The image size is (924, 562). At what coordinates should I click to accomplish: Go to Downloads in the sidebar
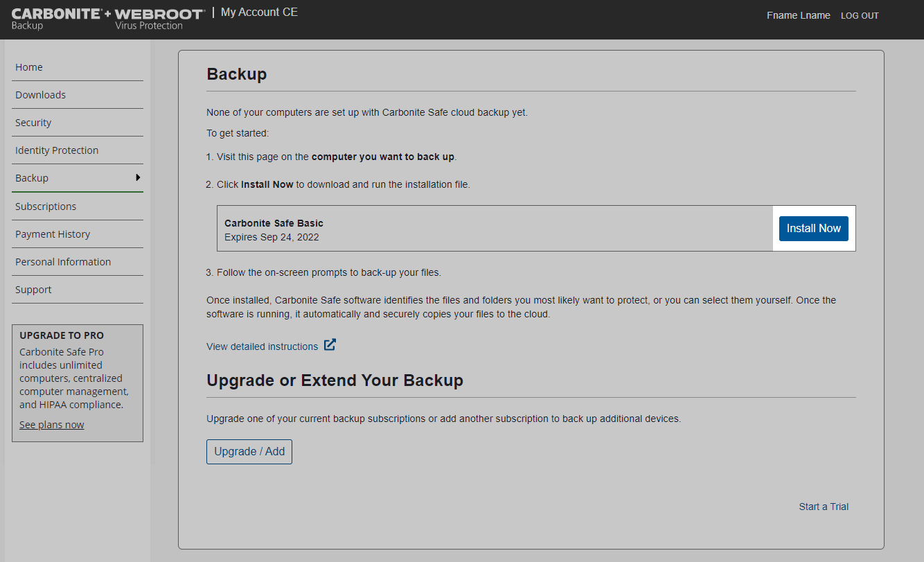click(x=40, y=95)
